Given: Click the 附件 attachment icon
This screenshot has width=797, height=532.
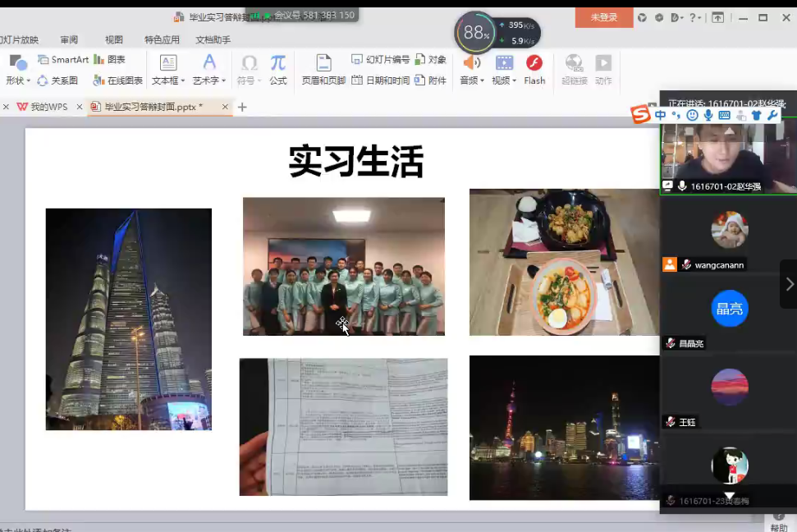Looking at the screenshot, I should (x=431, y=80).
